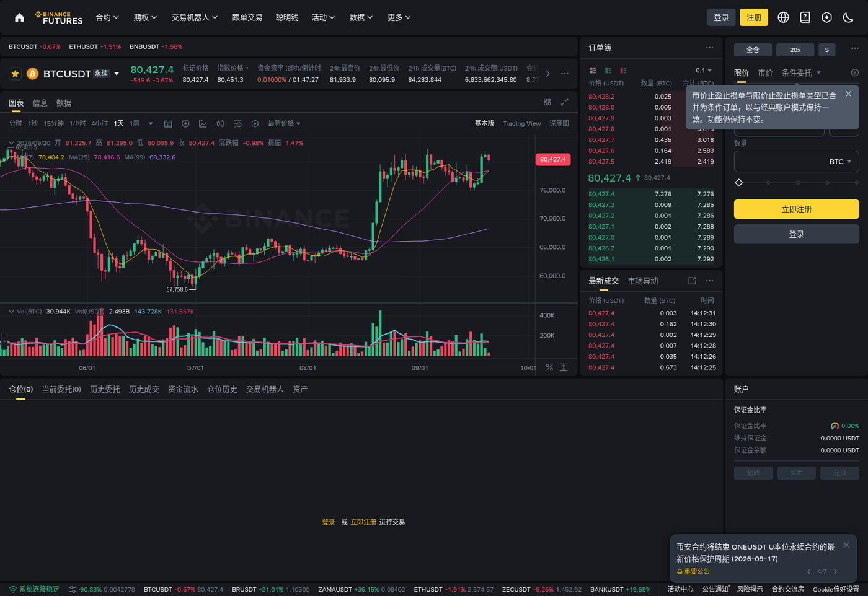Viewport: 868px width, 596px height.
Task: Click the quantity slider diamond handle
Action: point(738,183)
